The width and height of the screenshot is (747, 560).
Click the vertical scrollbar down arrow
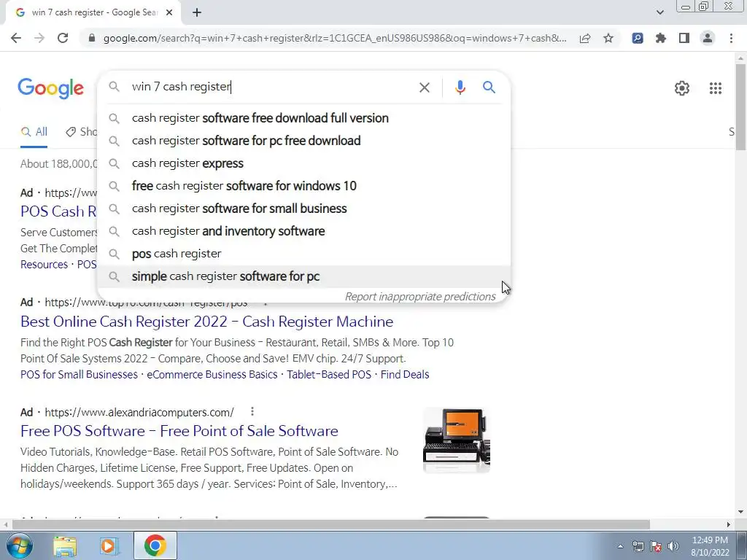point(740,513)
